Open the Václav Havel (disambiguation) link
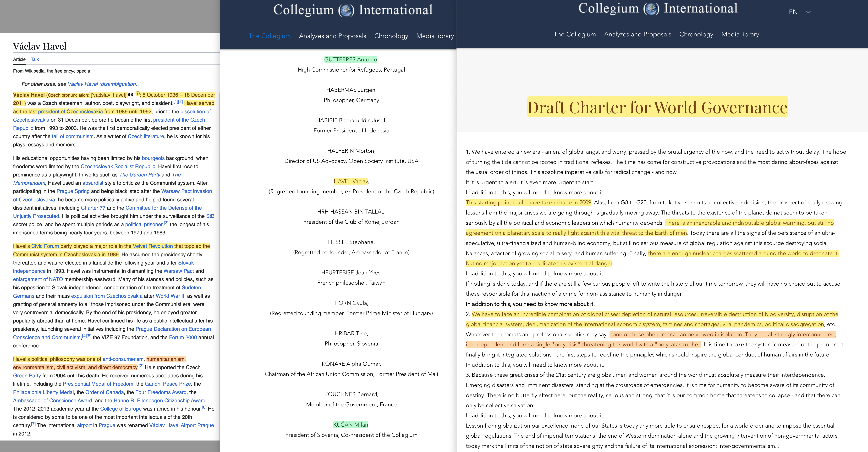The height and width of the screenshot is (452, 868). coord(102,84)
